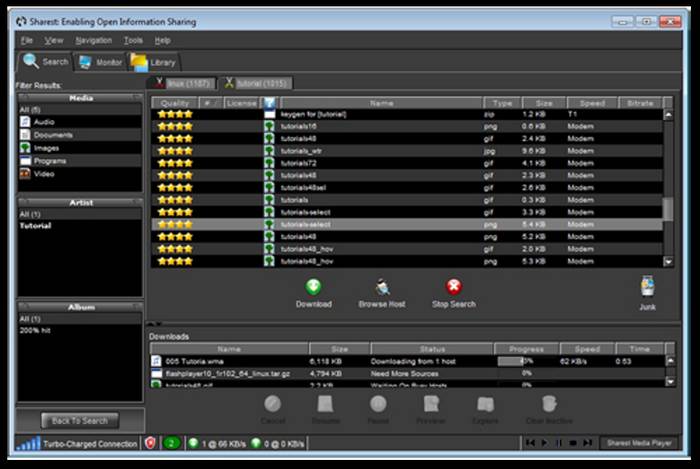Sort results by the Bitrate column header
This screenshot has width=700, height=469.
(x=640, y=103)
